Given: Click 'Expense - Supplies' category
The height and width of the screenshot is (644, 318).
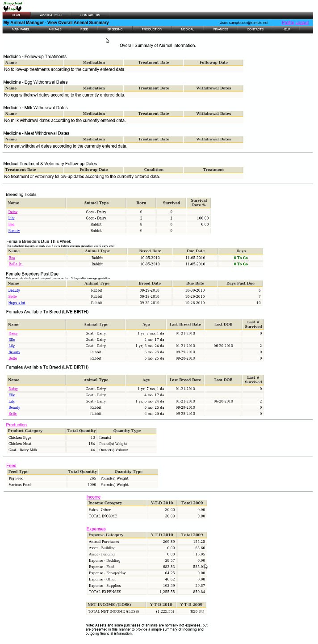Looking at the screenshot, I should (117, 585).
